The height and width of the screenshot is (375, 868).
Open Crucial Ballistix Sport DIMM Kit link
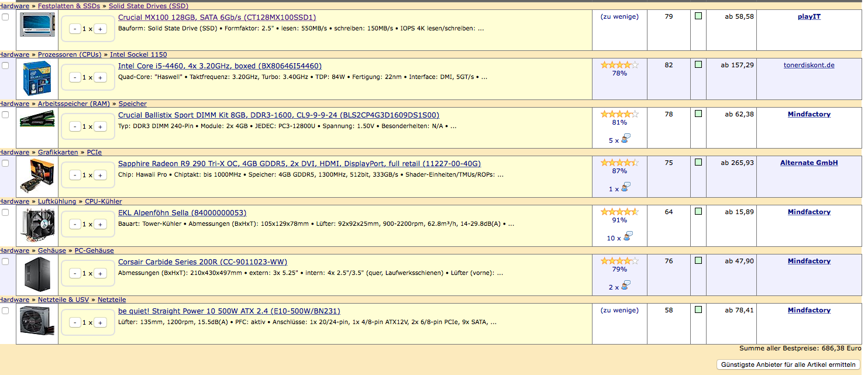pyautogui.click(x=278, y=115)
